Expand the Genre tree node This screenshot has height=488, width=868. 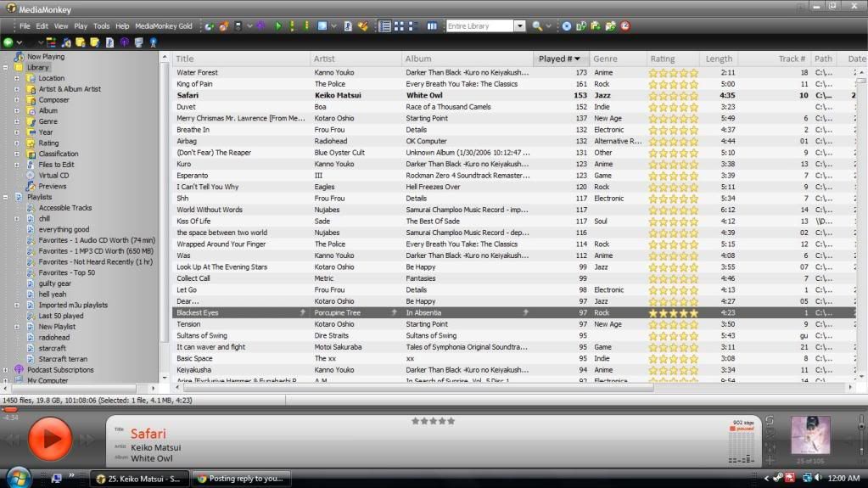(16, 121)
